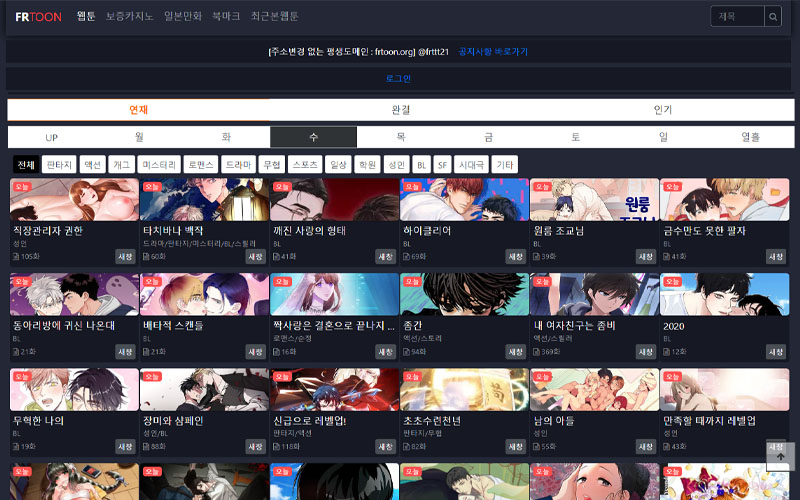Click the 동아리방에 귀신 나온대 title

click(x=64, y=326)
